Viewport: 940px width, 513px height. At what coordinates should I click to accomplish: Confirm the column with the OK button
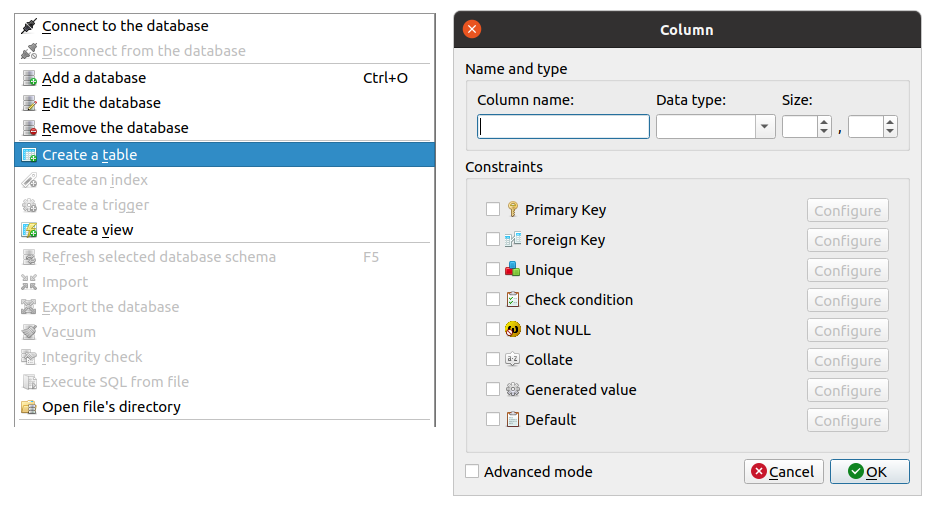pos(870,472)
